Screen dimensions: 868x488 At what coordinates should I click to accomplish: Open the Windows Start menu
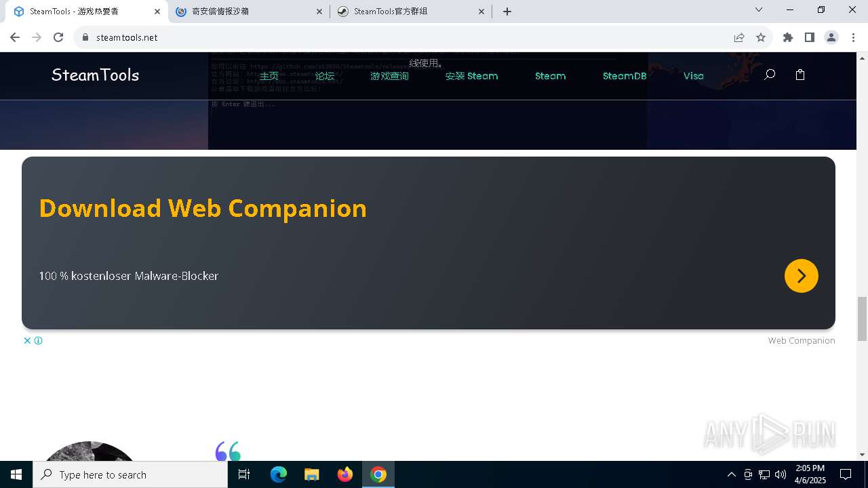click(x=16, y=474)
